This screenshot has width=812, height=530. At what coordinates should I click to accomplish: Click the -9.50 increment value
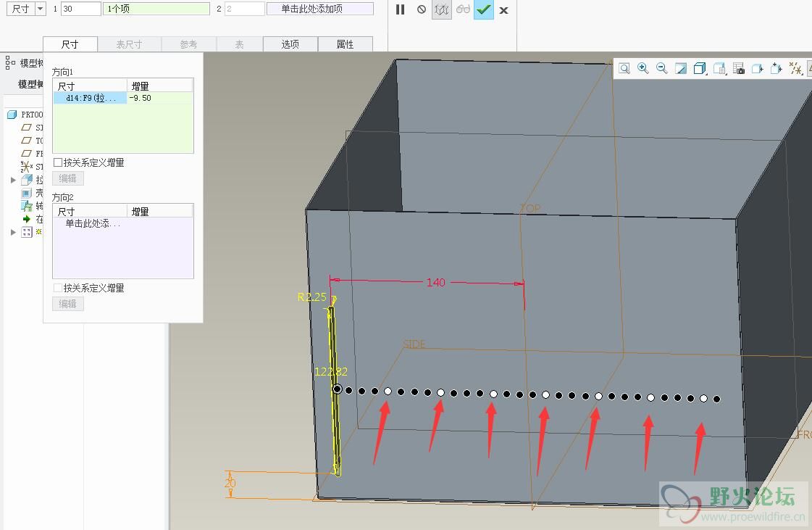pyautogui.click(x=141, y=98)
